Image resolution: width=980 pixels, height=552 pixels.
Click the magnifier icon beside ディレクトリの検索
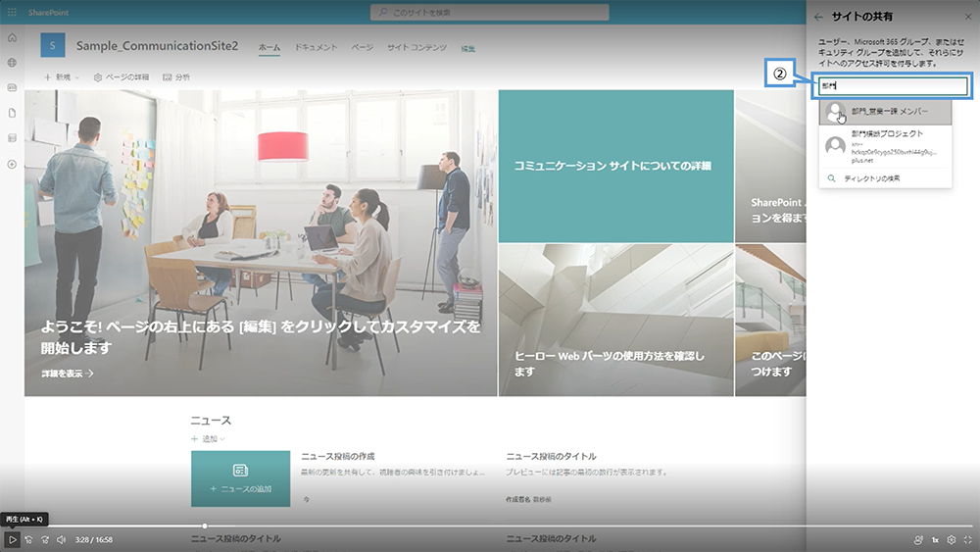831,178
